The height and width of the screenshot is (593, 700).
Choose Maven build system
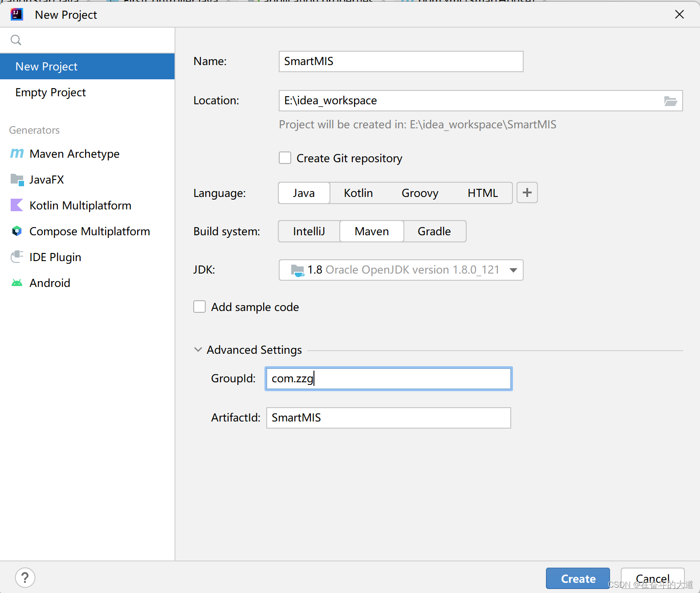[372, 231]
